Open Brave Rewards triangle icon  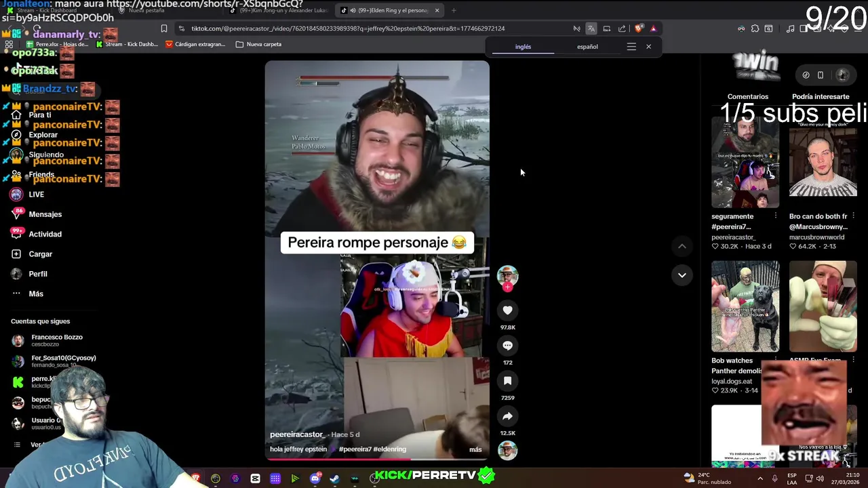coord(653,28)
